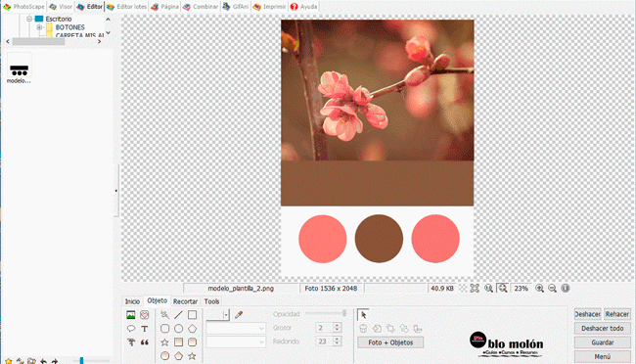Open the Imprimir tab

pyautogui.click(x=269, y=7)
